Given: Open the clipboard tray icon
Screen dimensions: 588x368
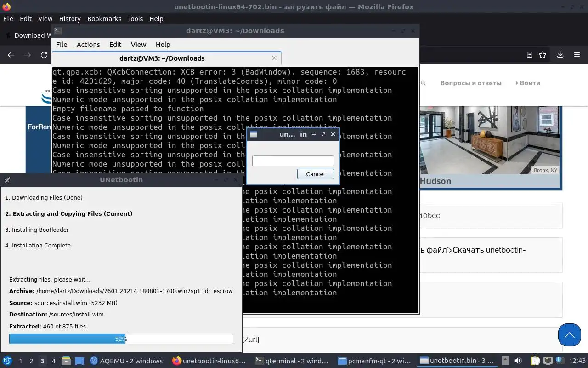Looking at the screenshot, I should coord(535,361).
